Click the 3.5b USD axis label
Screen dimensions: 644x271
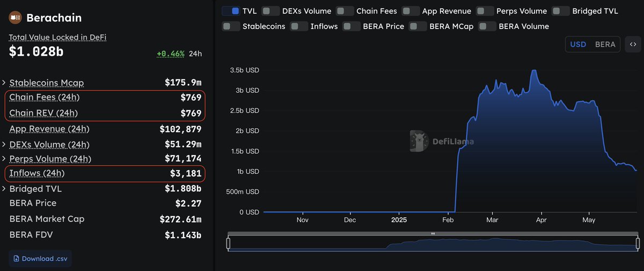pos(245,70)
